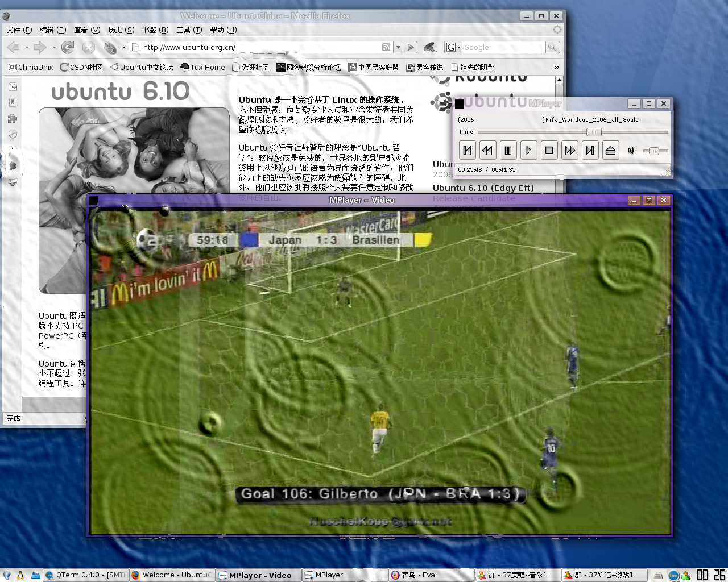Switch to MPlayer - Video taskbar button
Image resolution: width=728 pixels, height=582 pixels.
(259, 575)
